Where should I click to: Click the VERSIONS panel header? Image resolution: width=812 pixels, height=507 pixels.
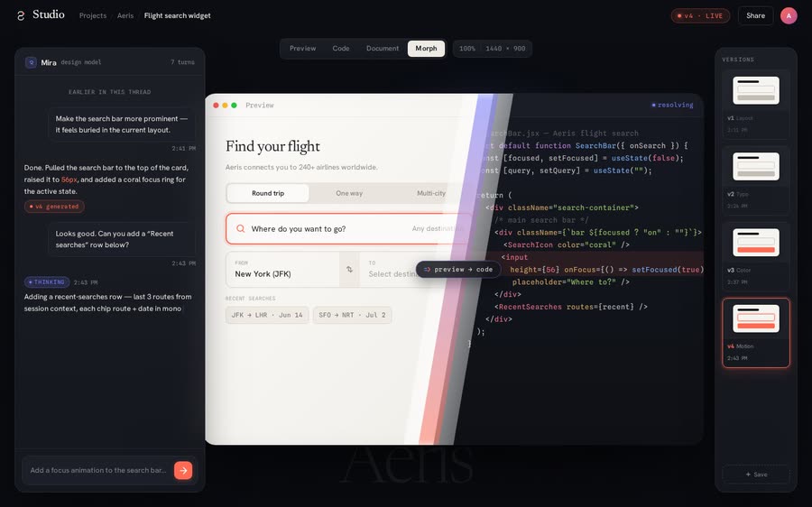[x=738, y=60]
